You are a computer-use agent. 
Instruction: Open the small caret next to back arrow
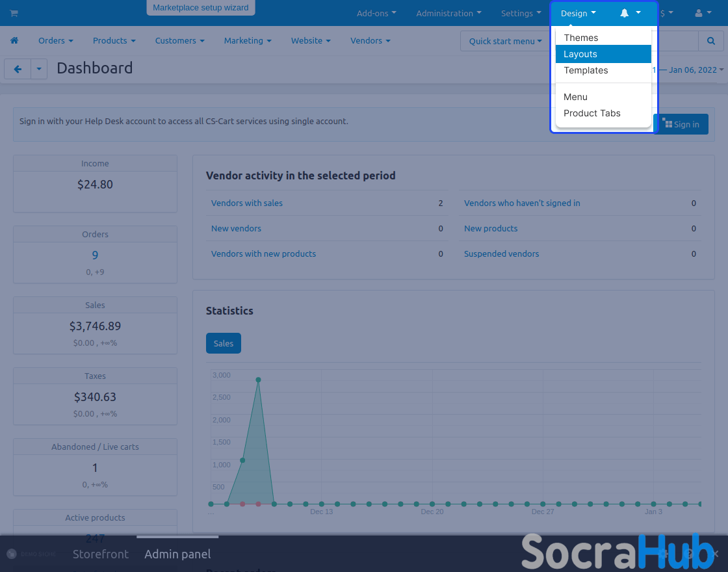click(39, 69)
